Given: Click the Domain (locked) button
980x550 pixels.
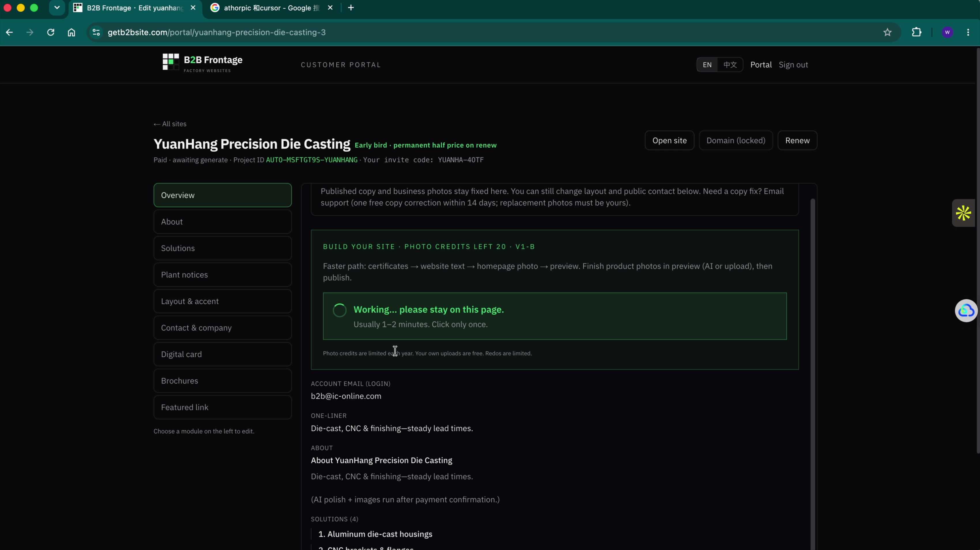Looking at the screenshot, I should pos(736,140).
